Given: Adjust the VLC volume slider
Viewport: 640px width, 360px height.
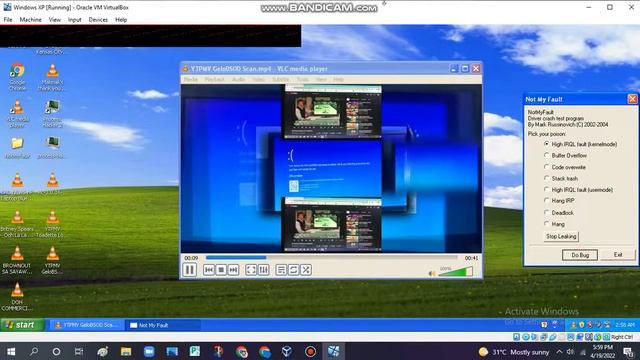Looking at the screenshot, I should coord(455,272).
